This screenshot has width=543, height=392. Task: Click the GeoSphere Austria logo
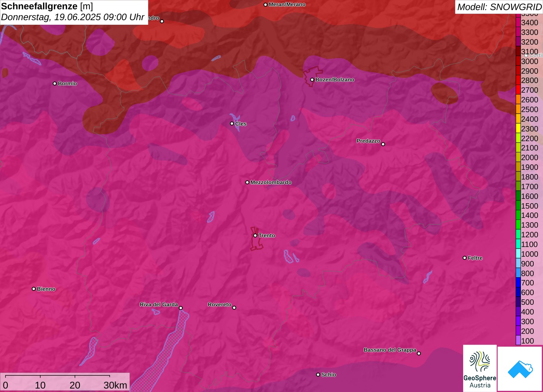480,368
